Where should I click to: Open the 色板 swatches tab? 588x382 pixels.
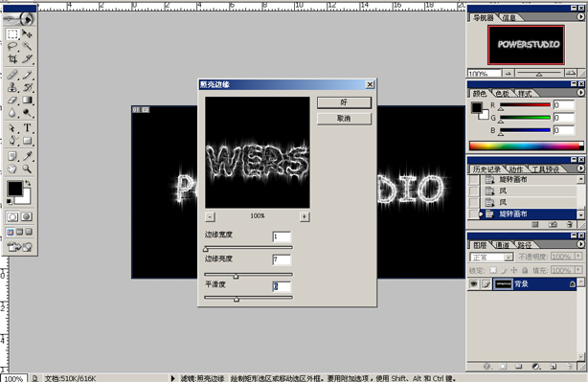[x=502, y=93]
